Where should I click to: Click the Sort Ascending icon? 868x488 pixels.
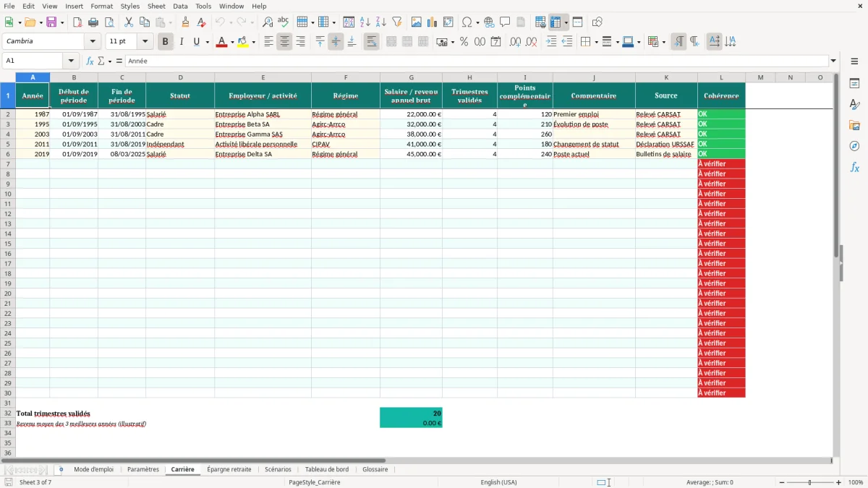tap(365, 22)
